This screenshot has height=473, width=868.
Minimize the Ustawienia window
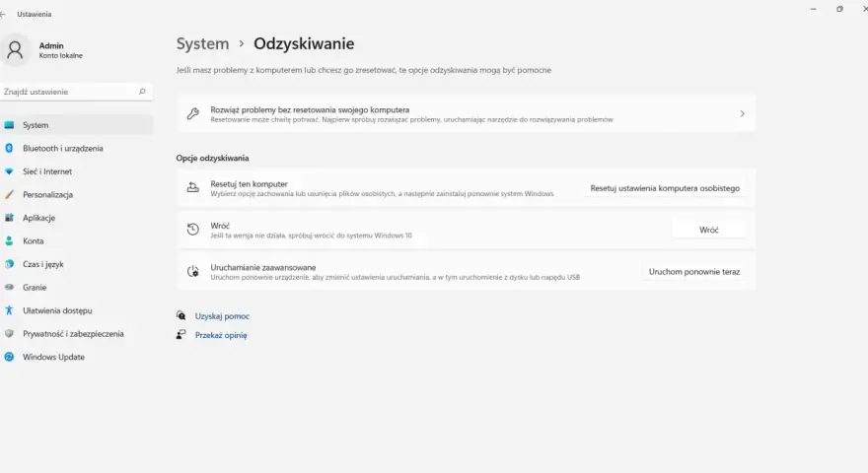[x=813, y=9]
